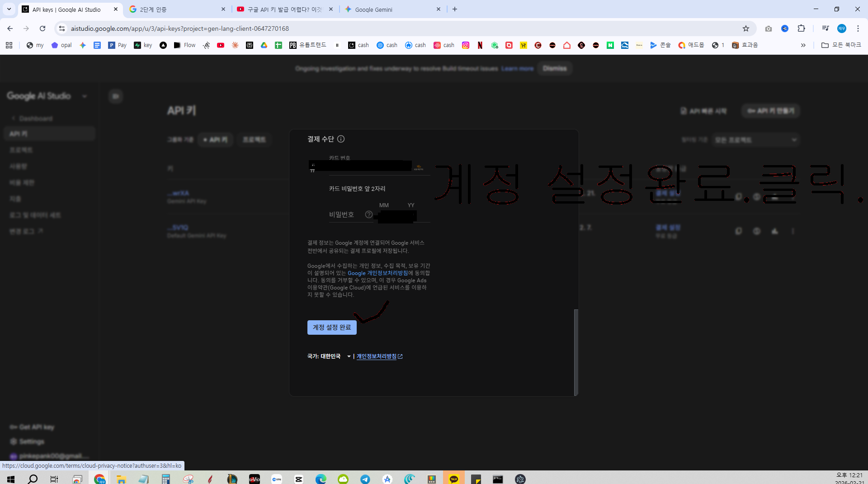Click the payment method info icon
This screenshot has height=484, width=868.
pyautogui.click(x=341, y=139)
